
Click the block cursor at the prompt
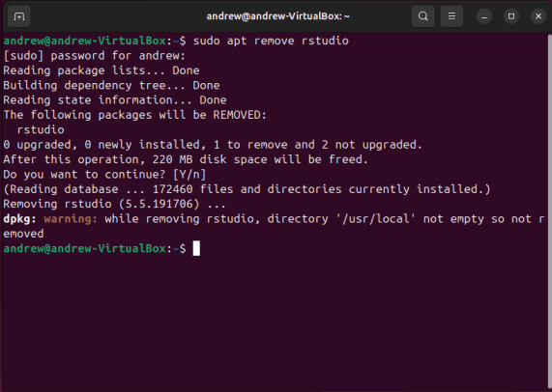196,248
